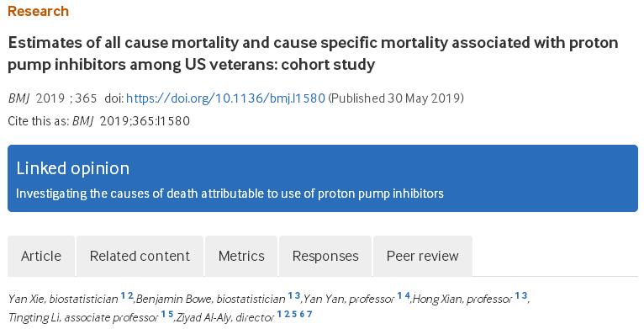Open linked opinion about causes of death

(230, 194)
